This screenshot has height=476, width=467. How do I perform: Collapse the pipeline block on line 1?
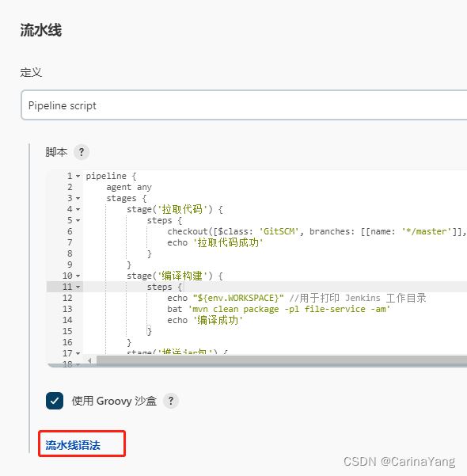click(78, 176)
